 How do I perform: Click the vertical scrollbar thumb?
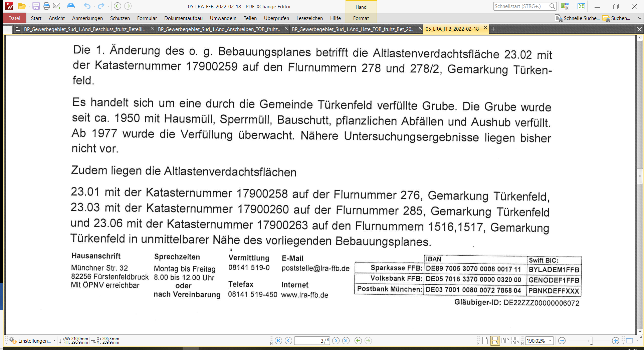640,177
